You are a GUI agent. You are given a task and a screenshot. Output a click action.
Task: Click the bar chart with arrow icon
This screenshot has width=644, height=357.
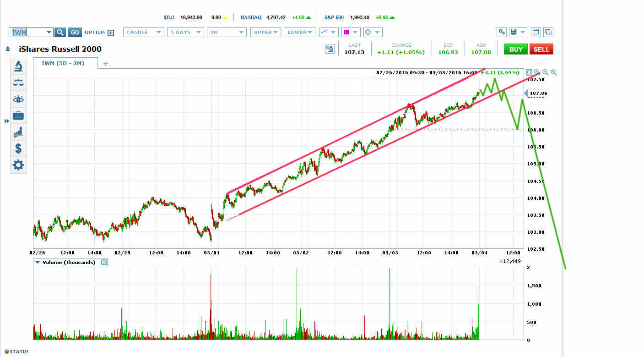18,132
